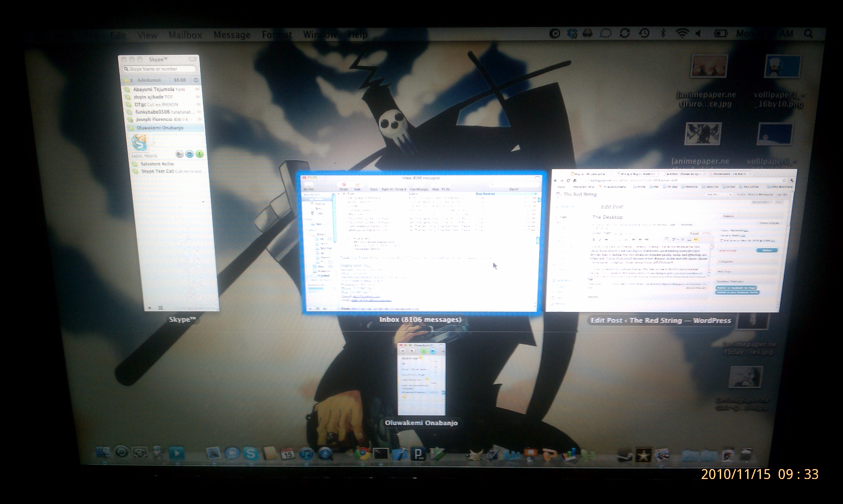Select contact Oluwakemi Onabanjo in Skype list
The width and height of the screenshot is (843, 504).
(165, 128)
